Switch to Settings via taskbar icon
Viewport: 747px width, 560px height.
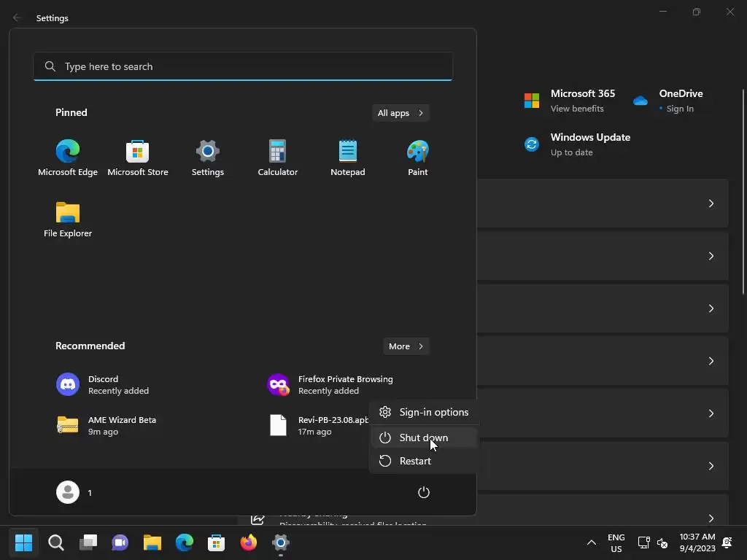[281, 542]
